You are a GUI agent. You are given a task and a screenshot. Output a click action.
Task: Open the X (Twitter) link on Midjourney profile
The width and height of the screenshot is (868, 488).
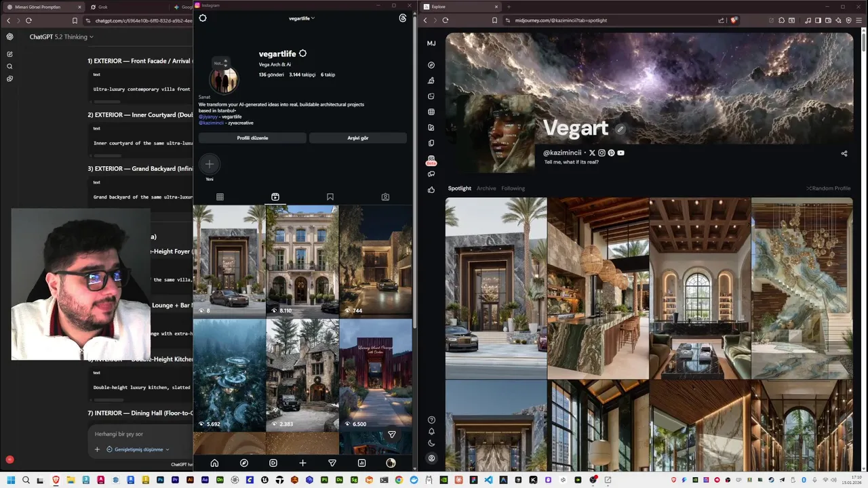point(592,153)
